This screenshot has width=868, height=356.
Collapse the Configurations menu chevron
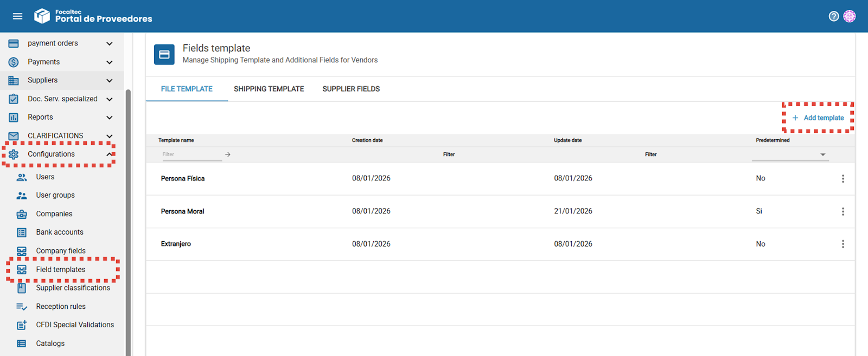pyautogui.click(x=110, y=154)
